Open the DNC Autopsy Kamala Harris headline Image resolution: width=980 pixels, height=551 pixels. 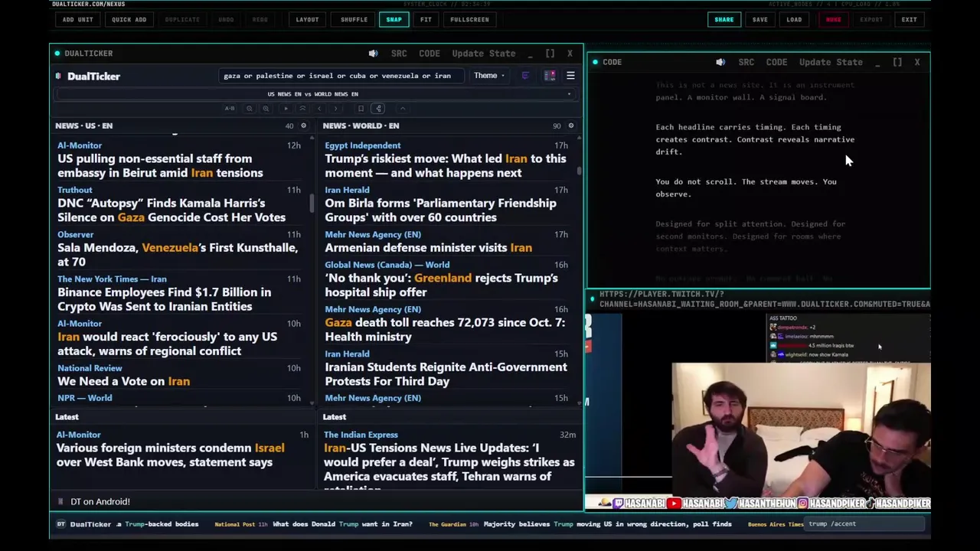[171, 210]
